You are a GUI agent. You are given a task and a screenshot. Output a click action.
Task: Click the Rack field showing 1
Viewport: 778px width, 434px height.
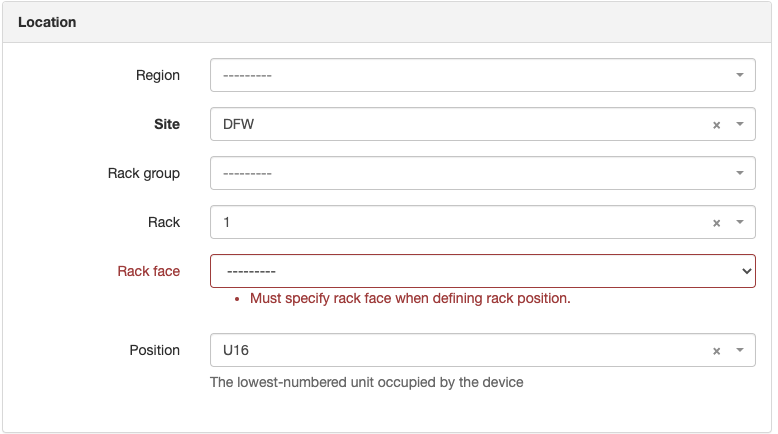pyautogui.click(x=482, y=222)
